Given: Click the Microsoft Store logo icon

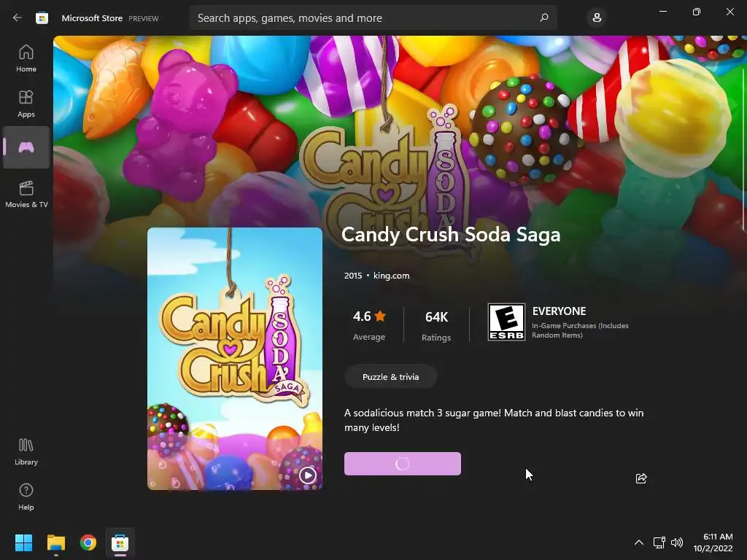Looking at the screenshot, I should (x=42, y=17).
